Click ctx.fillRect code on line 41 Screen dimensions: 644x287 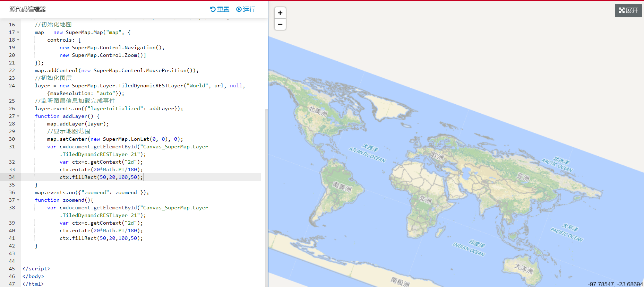click(101, 238)
